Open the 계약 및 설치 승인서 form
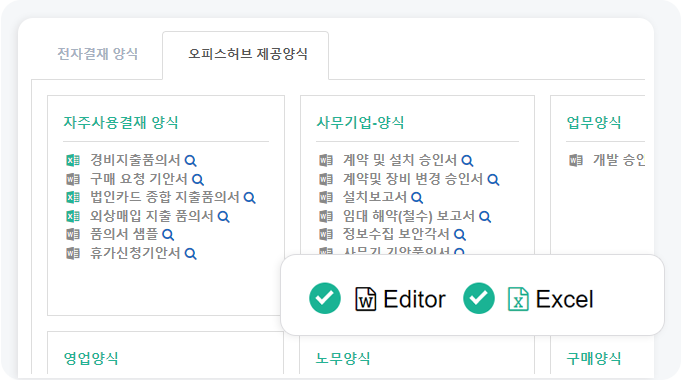Viewport: 681px width, 380px height. click(400, 160)
